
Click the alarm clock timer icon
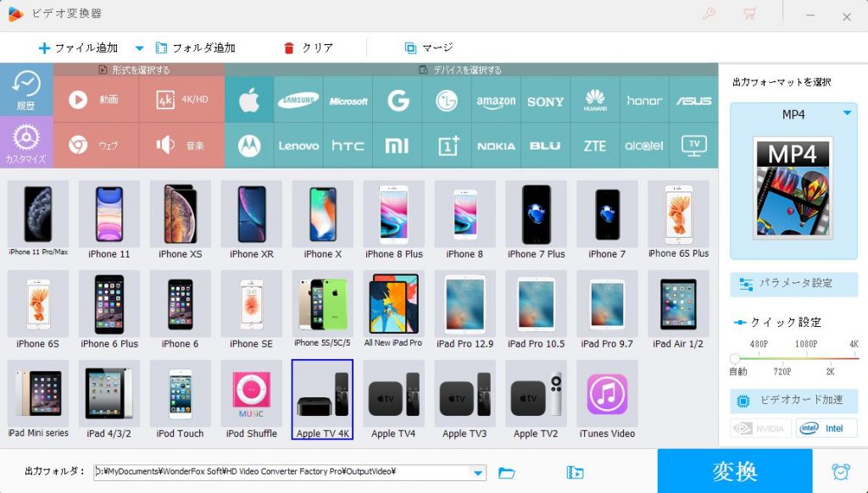click(840, 472)
